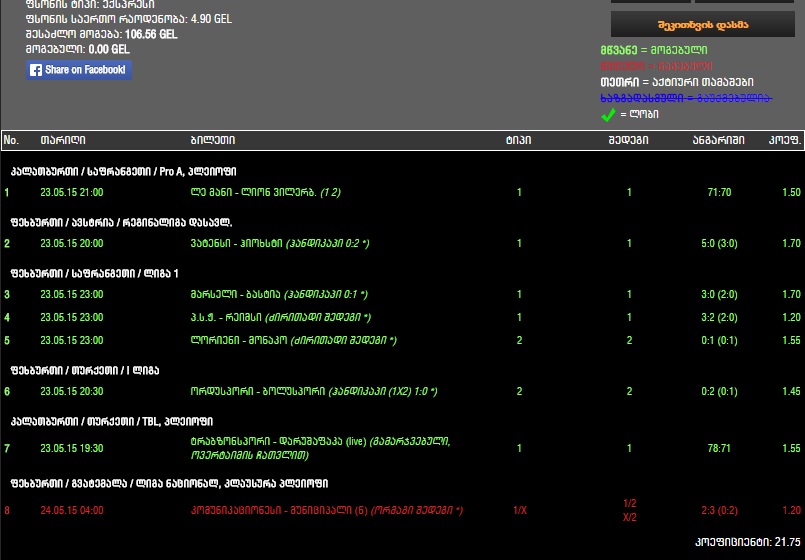Click the No. column header

[12, 141]
